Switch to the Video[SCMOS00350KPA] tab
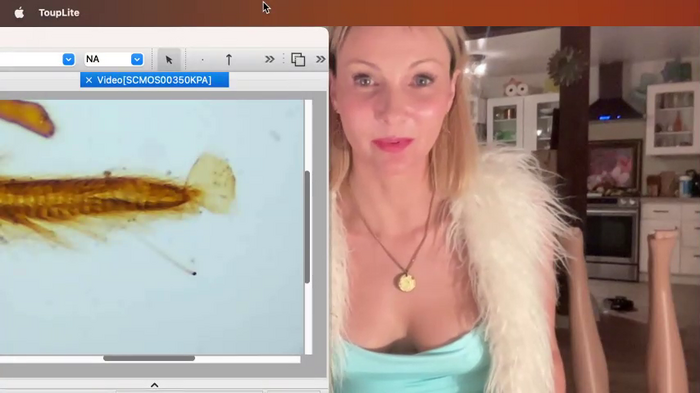Viewport: 700px width, 393px height. click(154, 80)
